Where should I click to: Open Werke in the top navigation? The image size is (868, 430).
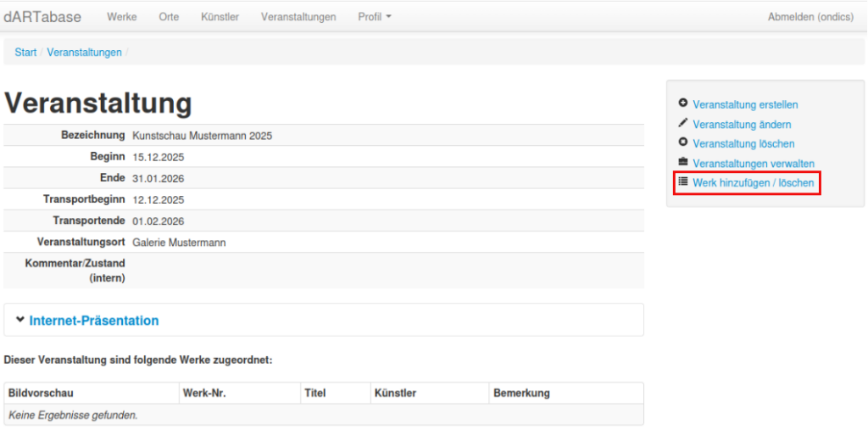pyautogui.click(x=122, y=17)
